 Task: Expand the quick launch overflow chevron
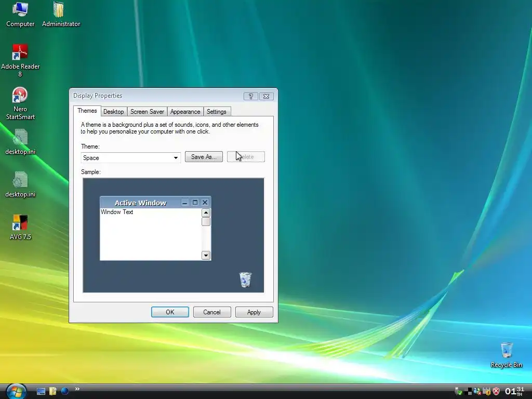point(77,389)
